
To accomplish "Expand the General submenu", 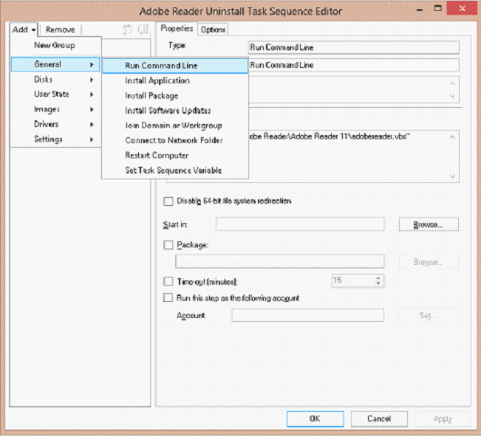I will (x=55, y=64).
